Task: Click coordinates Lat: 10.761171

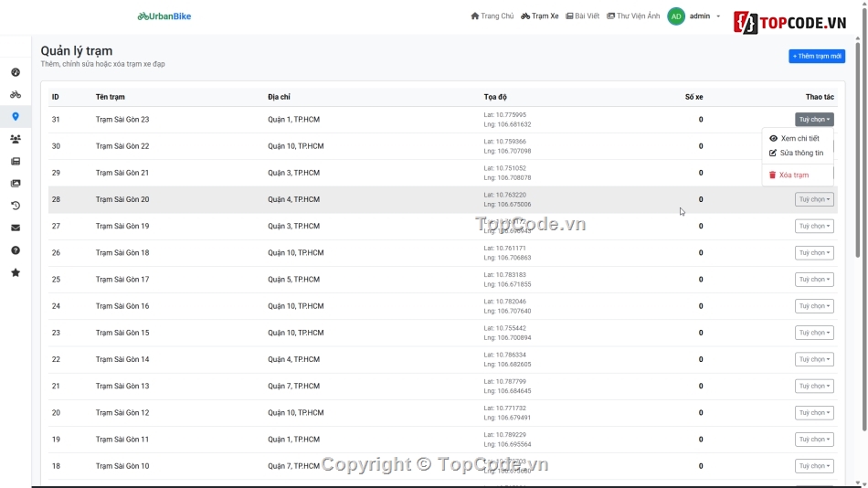Action: [x=505, y=249]
